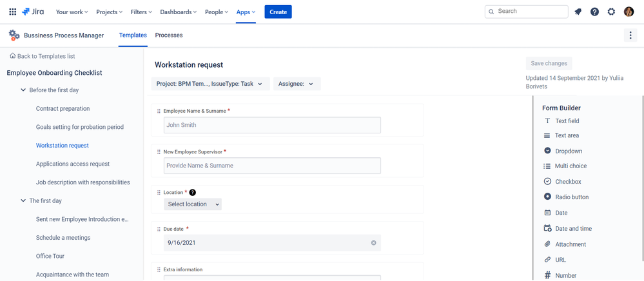Image resolution: width=644 pixels, height=281 pixels.
Task: Open the Project and IssueType dropdown
Action: [x=211, y=84]
